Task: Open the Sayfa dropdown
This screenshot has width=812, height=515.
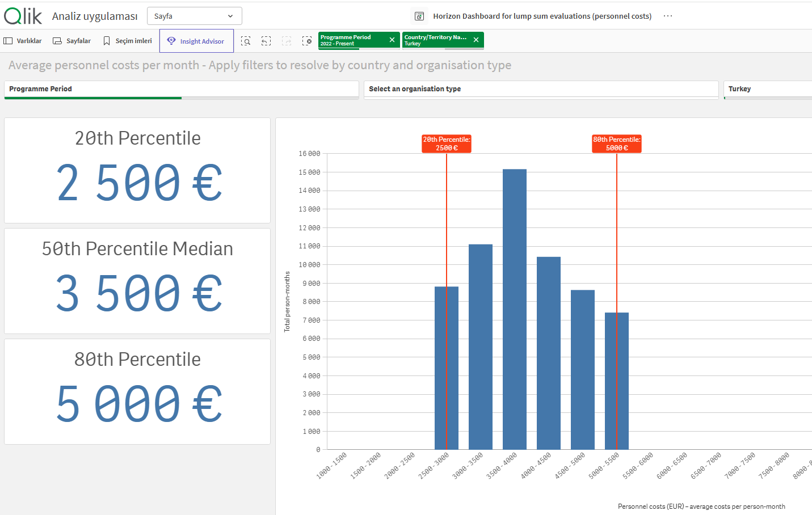Action: [194, 15]
